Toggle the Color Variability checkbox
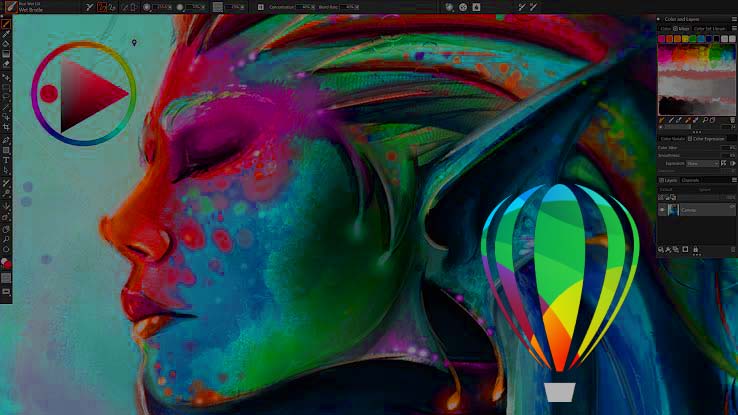This screenshot has width=738, height=415. (661, 138)
